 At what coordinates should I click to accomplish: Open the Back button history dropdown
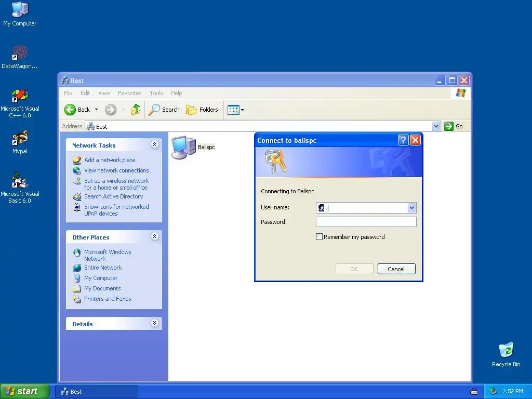[96, 110]
